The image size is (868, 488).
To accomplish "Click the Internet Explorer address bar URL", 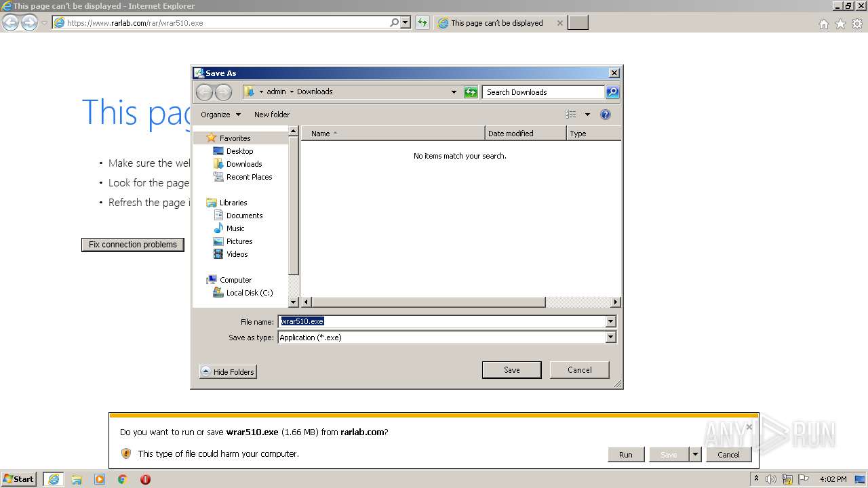I will click(x=135, y=23).
